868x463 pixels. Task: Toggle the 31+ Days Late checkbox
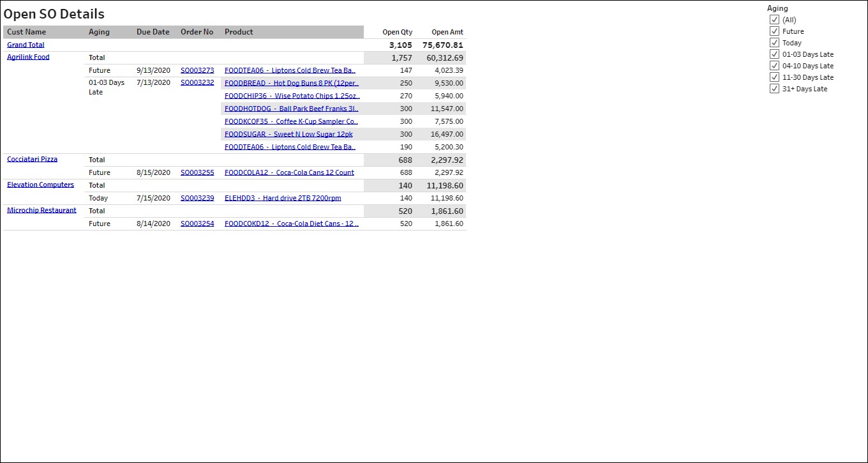[774, 89]
